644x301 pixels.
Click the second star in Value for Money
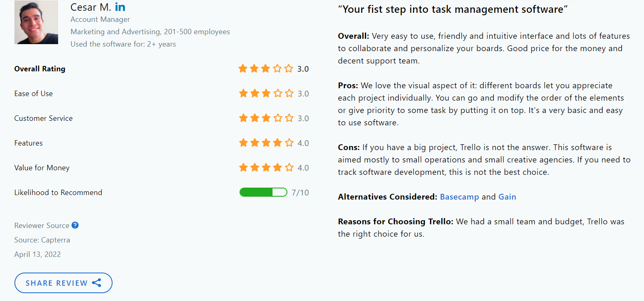pos(254,167)
